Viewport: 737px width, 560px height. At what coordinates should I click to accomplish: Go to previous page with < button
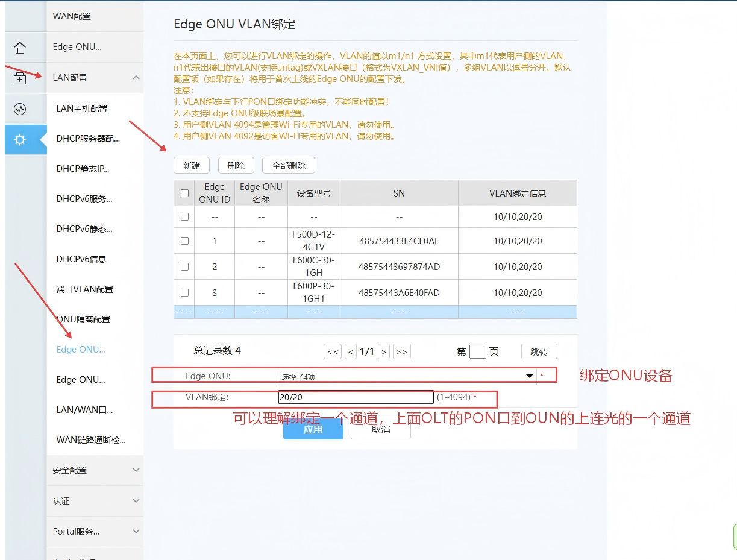pyautogui.click(x=351, y=351)
